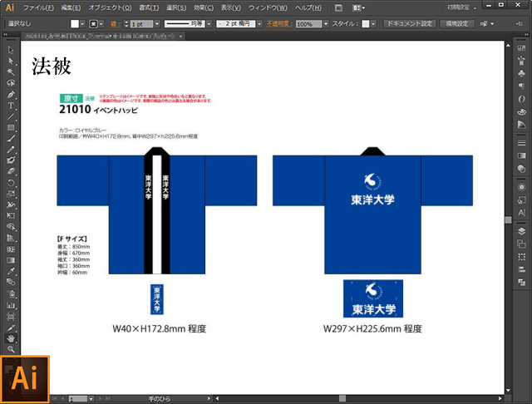Screen dimensions: 532x404
Task: Click the 不透明度 link label
Action: pos(279,24)
